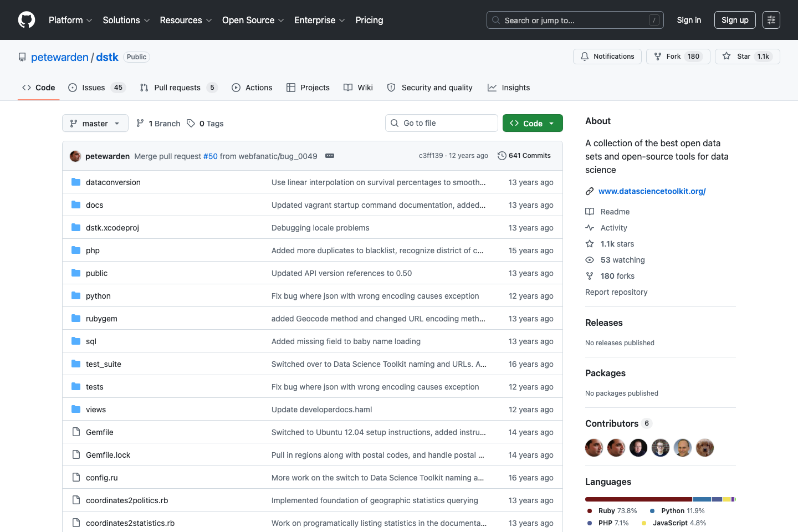The image size is (798, 532).
Task: Open commit history via the clock icon
Action: pyautogui.click(x=502, y=156)
